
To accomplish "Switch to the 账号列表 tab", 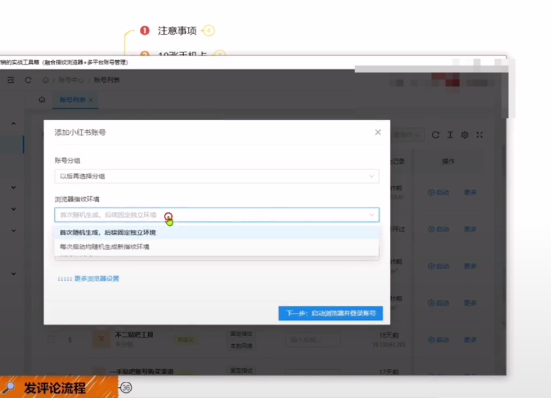I will (x=72, y=100).
